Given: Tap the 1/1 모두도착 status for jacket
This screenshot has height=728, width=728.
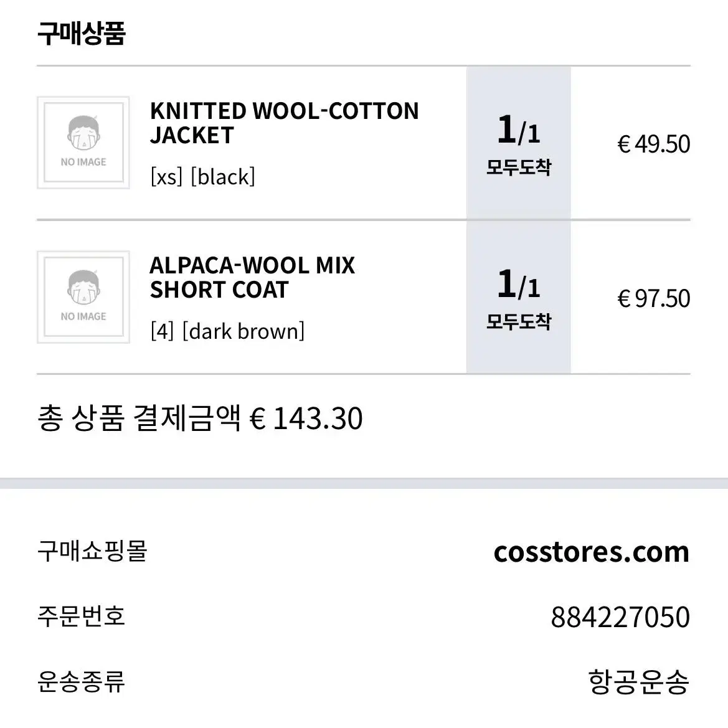Looking at the screenshot, I should pos(519,143).
